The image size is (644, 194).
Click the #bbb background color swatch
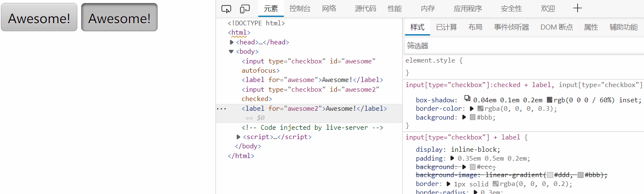[472, 117]
